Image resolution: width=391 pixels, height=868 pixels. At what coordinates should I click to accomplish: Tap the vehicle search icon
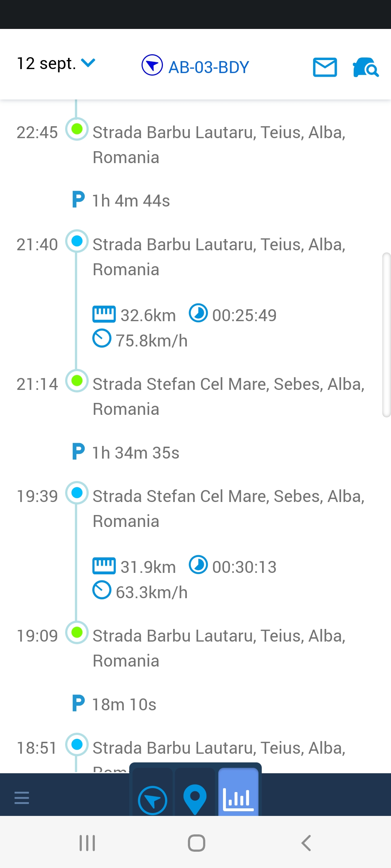pyautogui.click(x=365, y=67)
